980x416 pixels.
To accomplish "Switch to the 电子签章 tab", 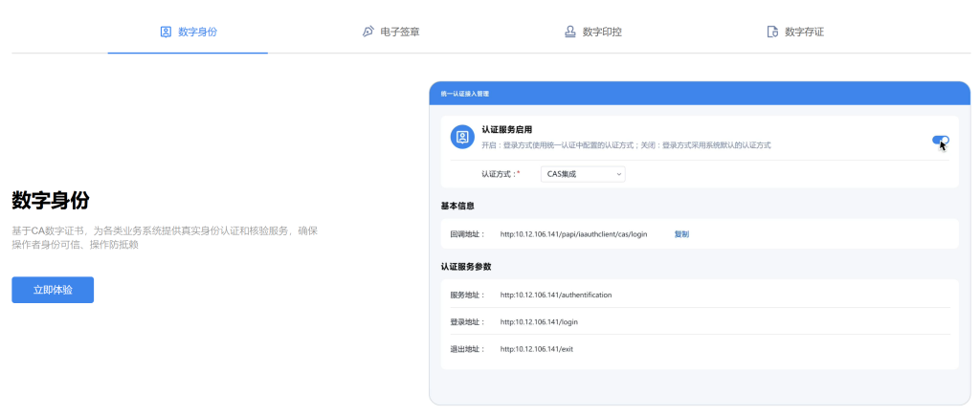I will [x=399, y=32].
